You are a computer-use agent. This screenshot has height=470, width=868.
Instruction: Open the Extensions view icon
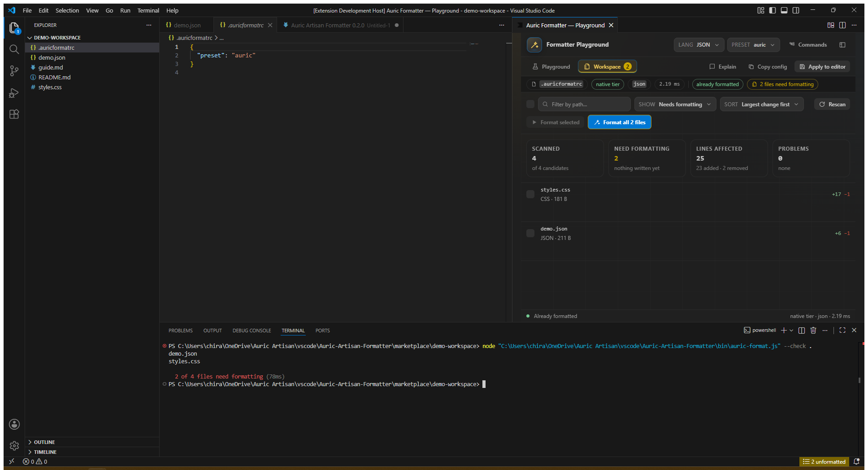(x=14, y=114)
